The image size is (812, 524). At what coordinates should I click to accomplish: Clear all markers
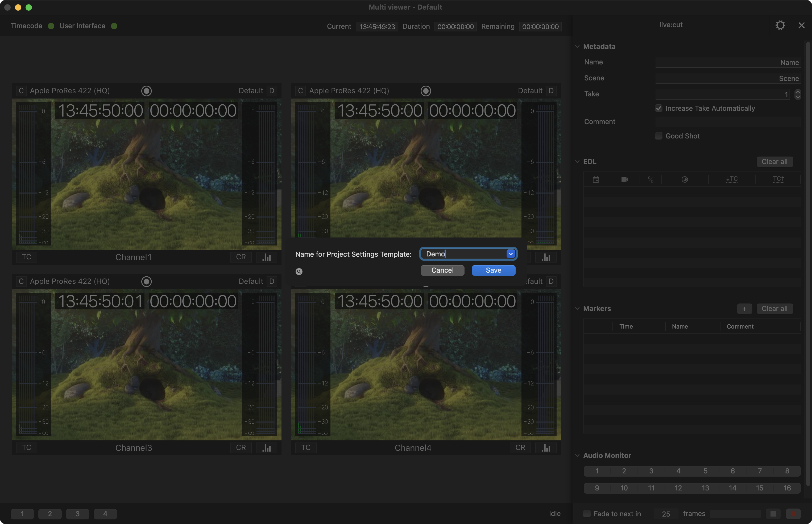coord(774,309)
